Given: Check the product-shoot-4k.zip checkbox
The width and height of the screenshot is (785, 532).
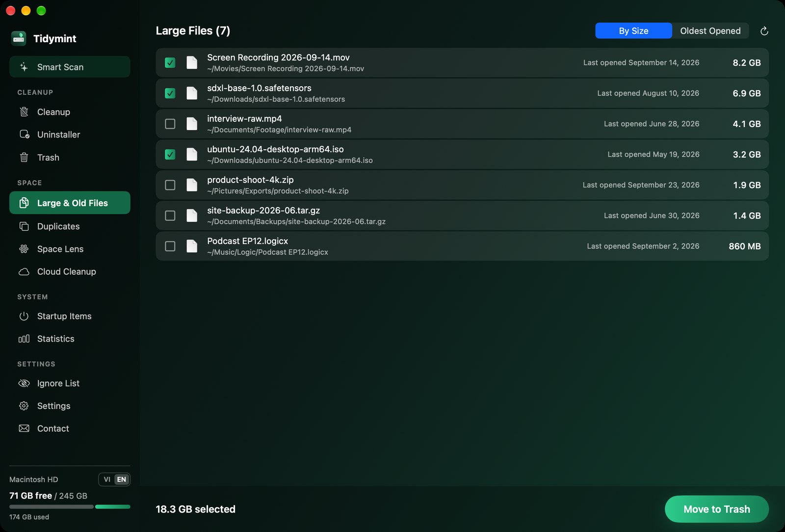Looking at the screenshot, I should point(170,185).
